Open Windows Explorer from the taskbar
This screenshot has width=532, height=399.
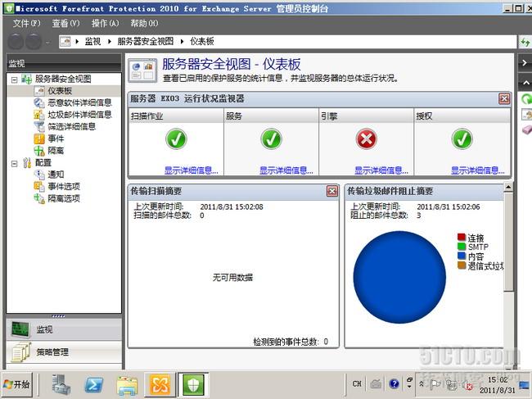[x=127, y=385]
